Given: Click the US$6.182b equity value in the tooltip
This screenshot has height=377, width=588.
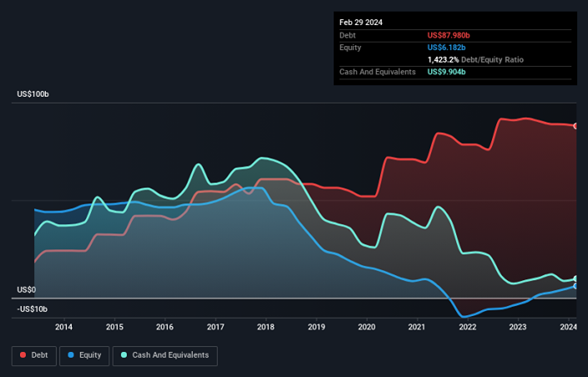Looking at the screenshot, I should [447, 48].
